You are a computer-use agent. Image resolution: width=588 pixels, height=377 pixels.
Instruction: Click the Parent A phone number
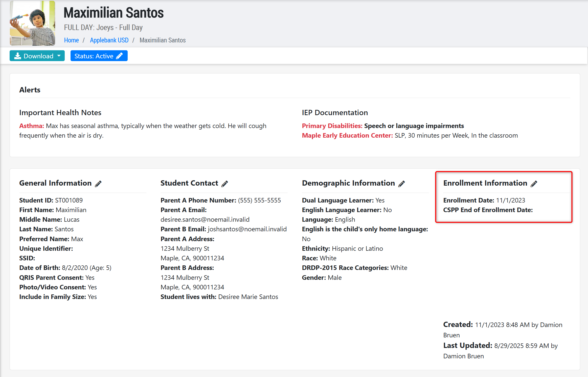(x=259, y=200)
